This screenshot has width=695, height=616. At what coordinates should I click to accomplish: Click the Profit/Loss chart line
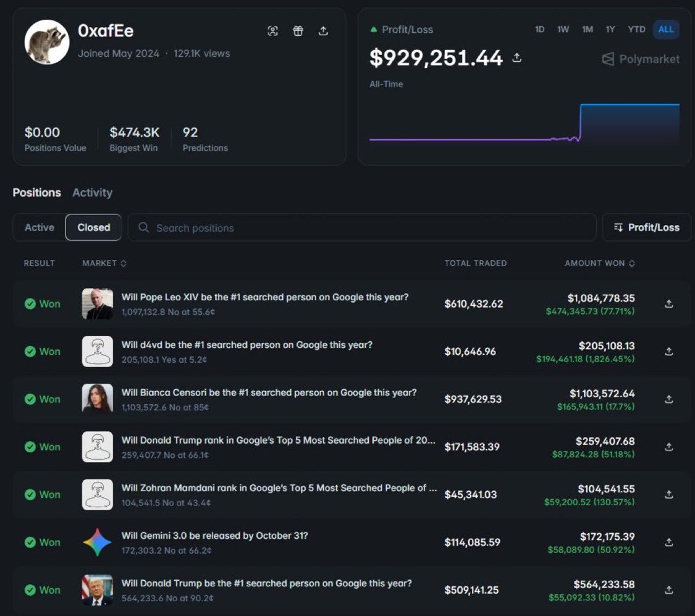524,122
